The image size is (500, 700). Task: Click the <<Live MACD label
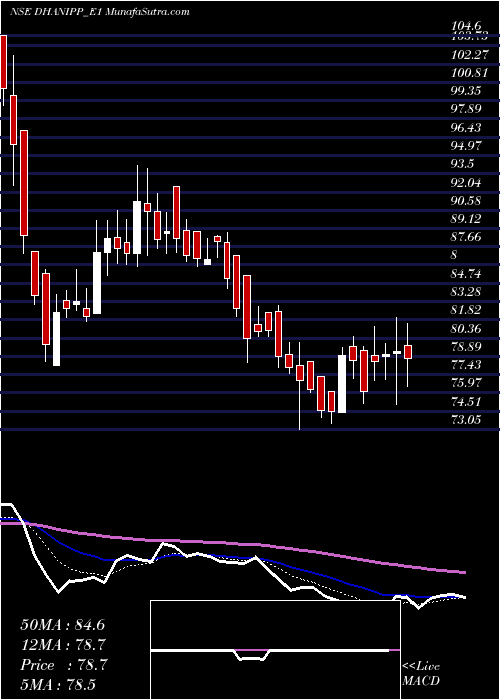click(x=421, y=674)
